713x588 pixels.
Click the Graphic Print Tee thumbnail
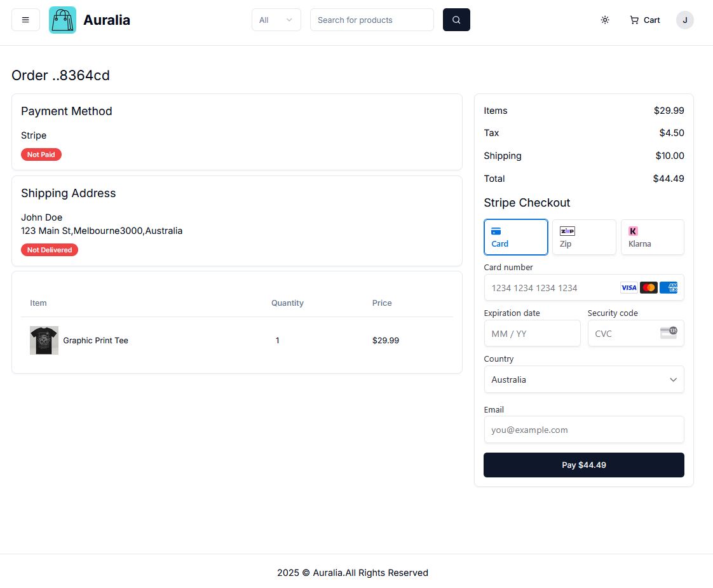point(44,340)
